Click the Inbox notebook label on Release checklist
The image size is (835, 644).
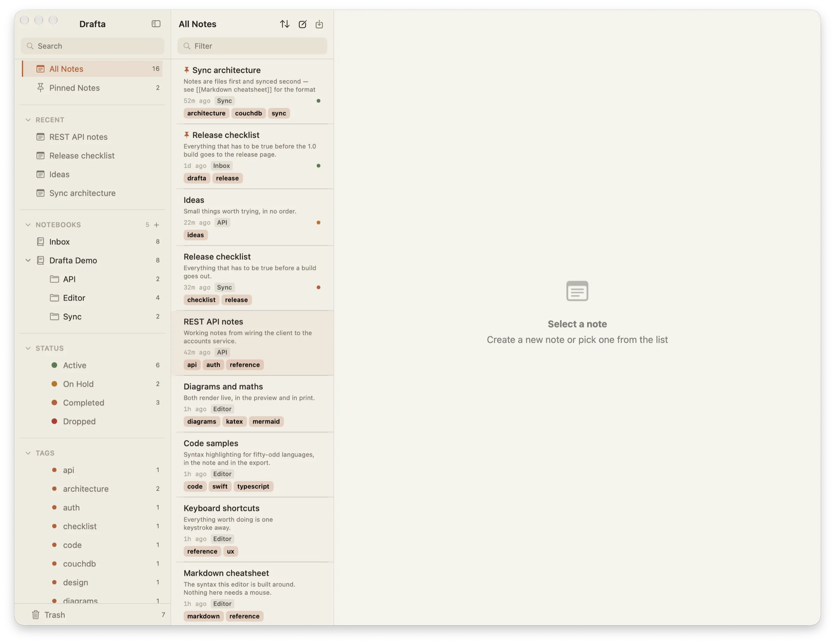[x=221, y=166]
